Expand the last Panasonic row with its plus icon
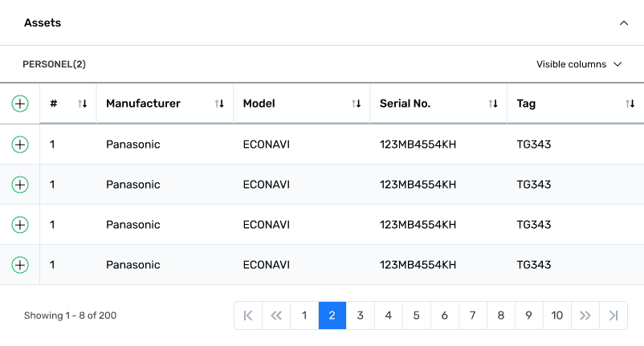 click(x=20, y=265)
